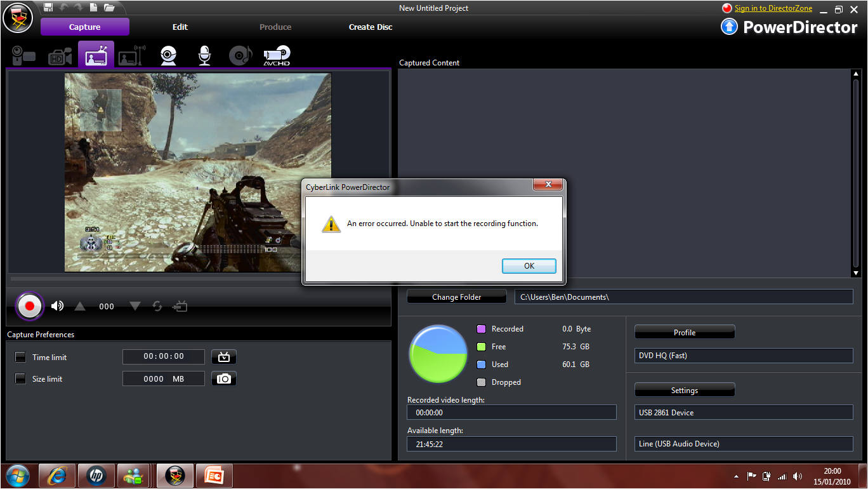Switch to the Edit tab
Image resolution: width=868 pixels, height=489 pixels.
(180, 27)
